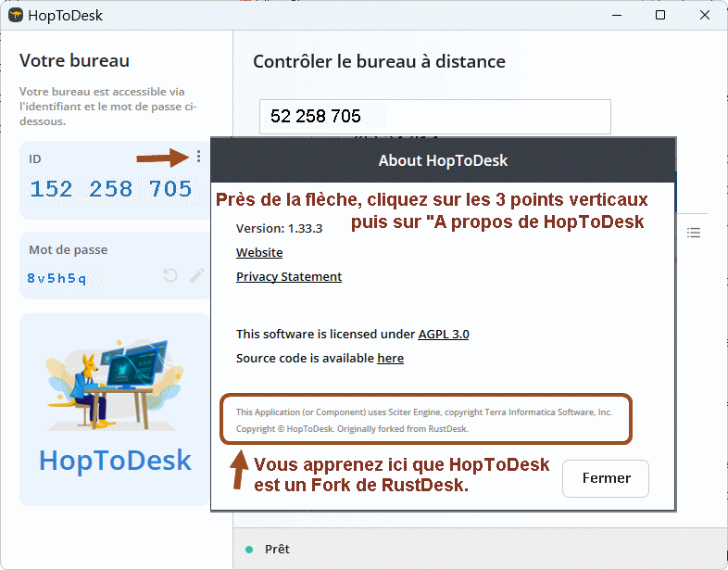Click the 'Version: 1.33.3' text
The image size is (728, 570).
click(279, 229)
